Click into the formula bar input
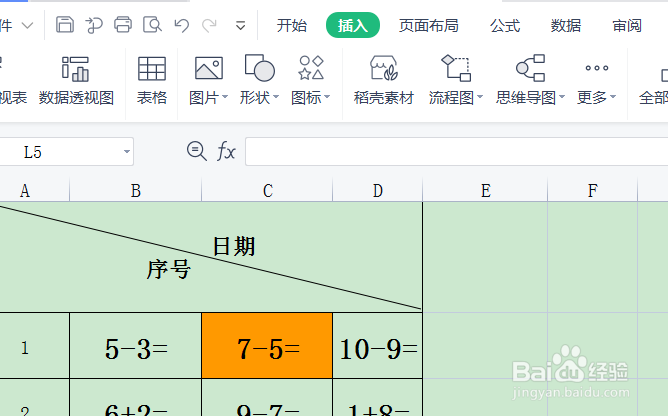 456,151
